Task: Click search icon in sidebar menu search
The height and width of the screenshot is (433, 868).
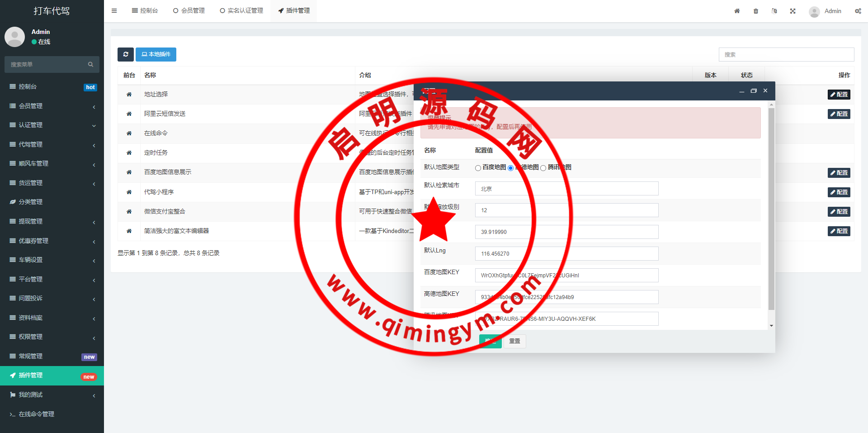Action: (90, 65)
